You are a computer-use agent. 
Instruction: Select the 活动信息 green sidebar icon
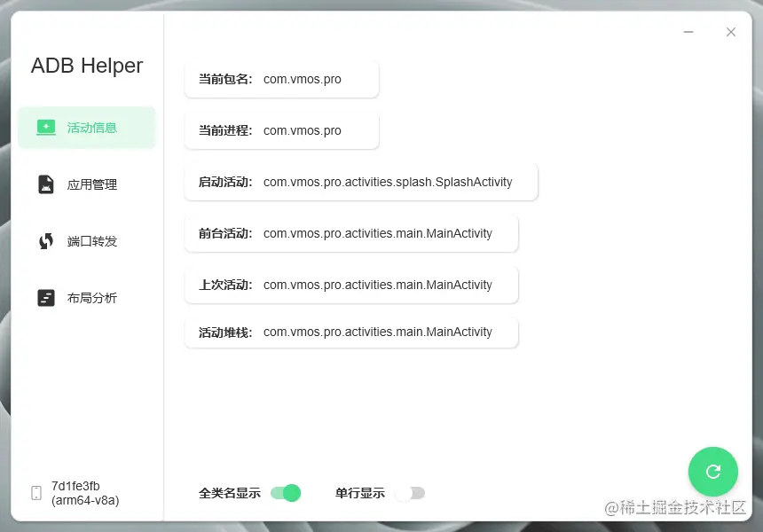[x=46, y=127]
